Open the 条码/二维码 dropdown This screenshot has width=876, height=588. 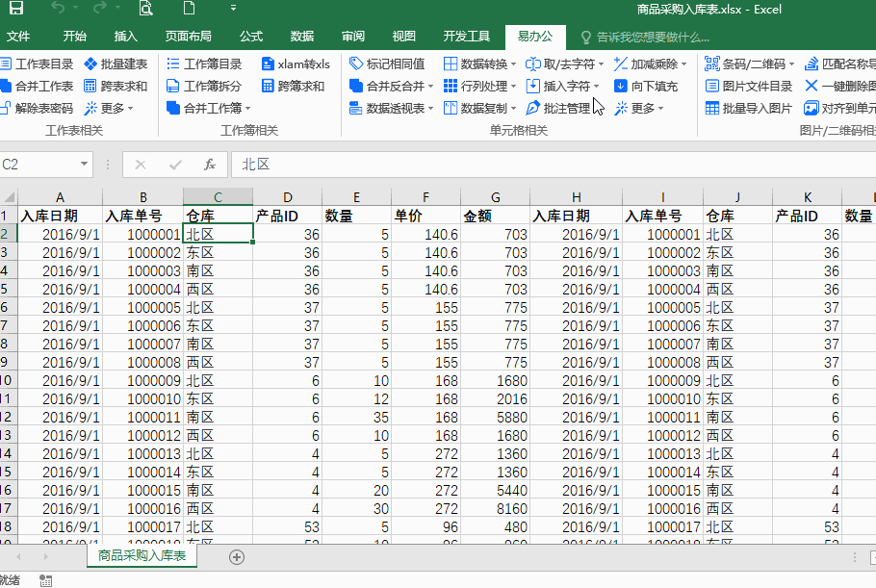click(791, 64)
